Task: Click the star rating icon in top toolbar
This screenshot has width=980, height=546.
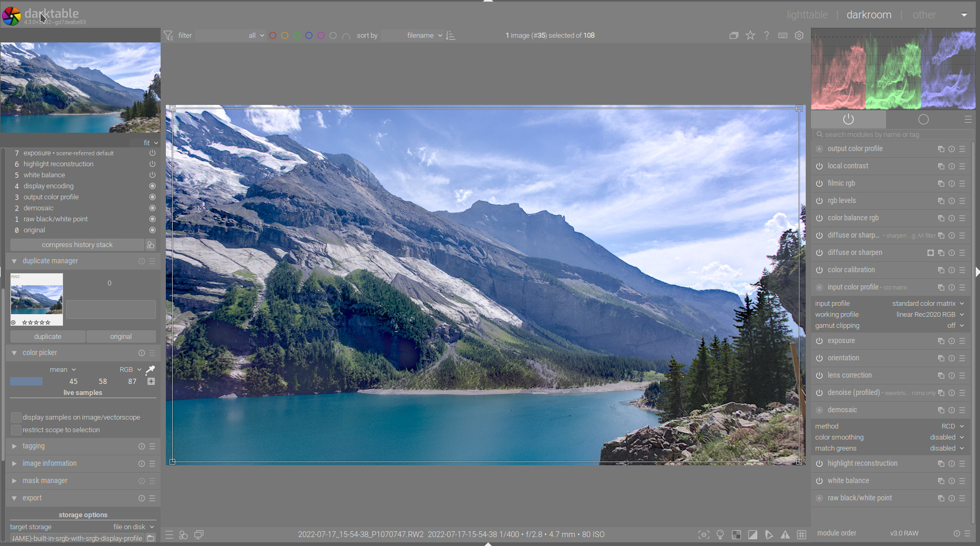Action: pos(750,35)
